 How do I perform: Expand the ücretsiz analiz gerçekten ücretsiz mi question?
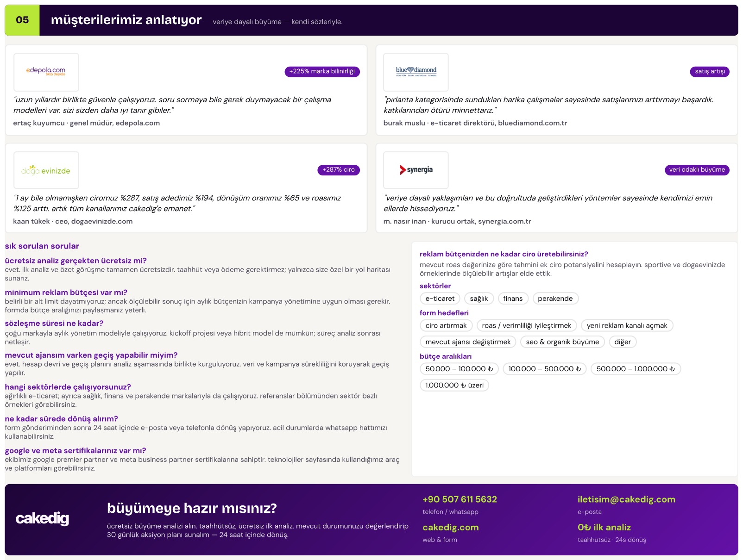coord(76,261)
